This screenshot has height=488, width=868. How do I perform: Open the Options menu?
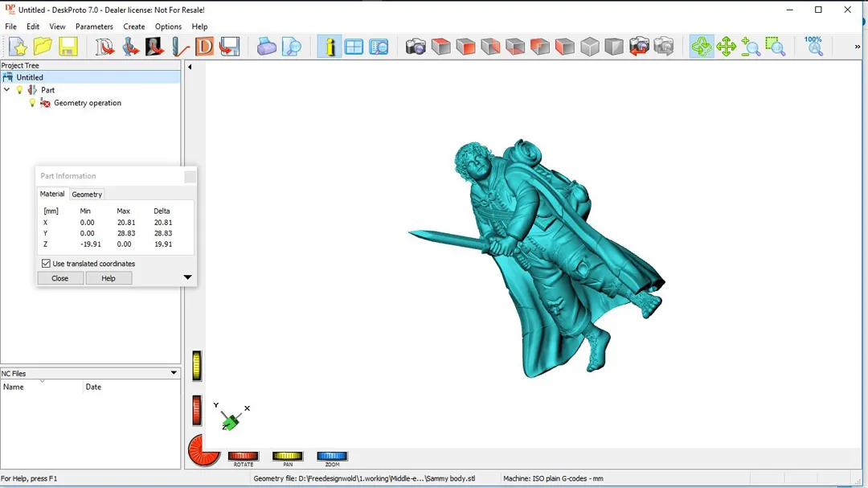[168, 27]
